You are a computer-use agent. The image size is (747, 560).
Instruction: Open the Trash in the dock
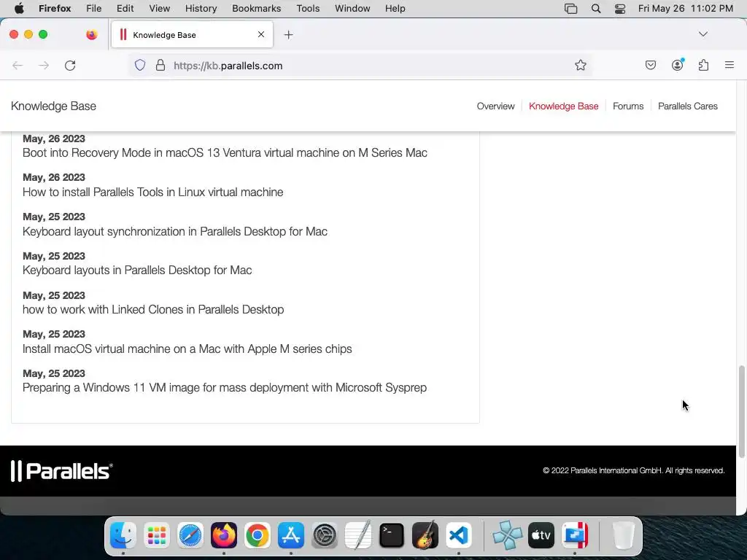pos(623,535)
